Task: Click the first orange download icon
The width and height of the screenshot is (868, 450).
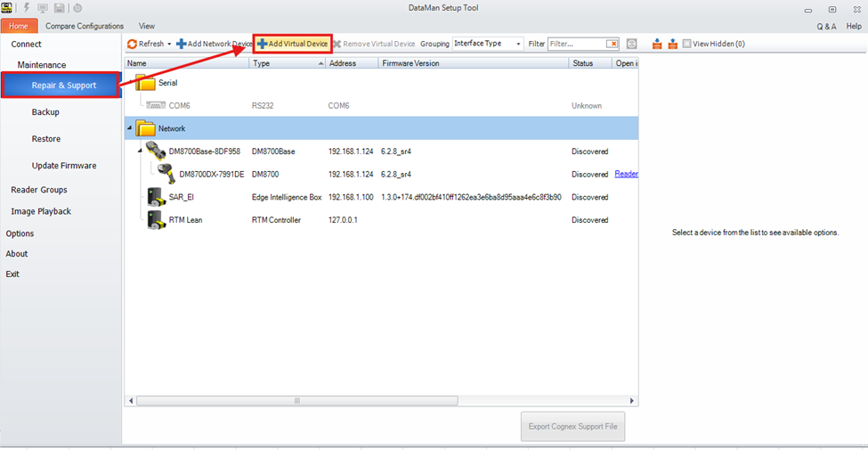Action: (x=657, y=44)
